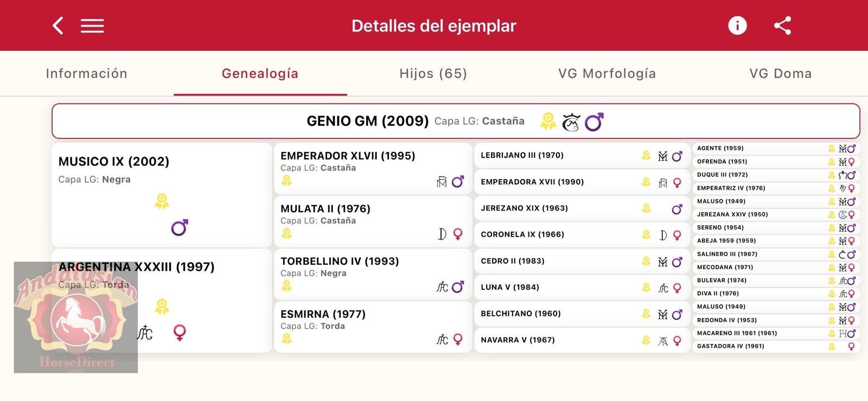Select ancestor Mulata II (1976)
This screenshot has width=868, height=401.
(325, 209)
